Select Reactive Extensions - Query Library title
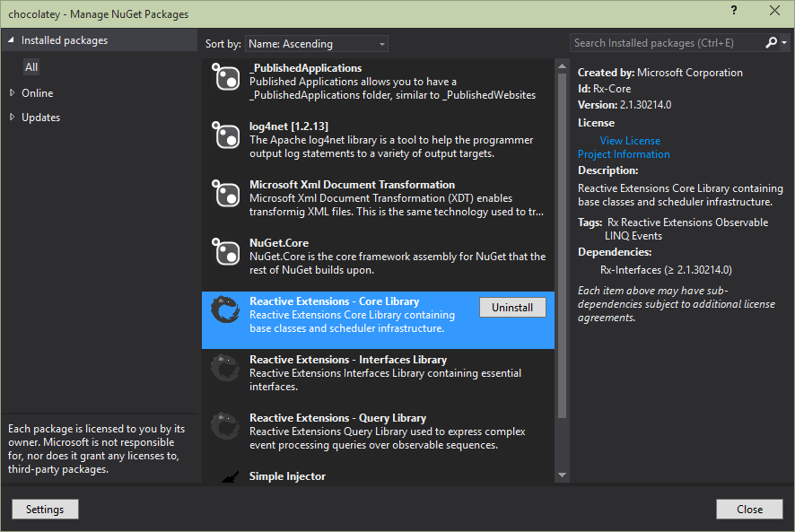This screenshot has width=795, height=532. pyautogui.click(x=337, y=418)
